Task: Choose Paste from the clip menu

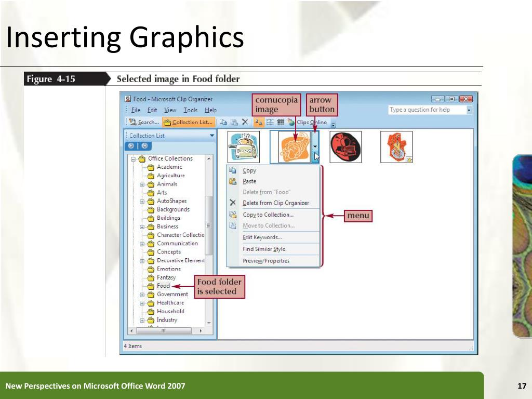Action: [x=273, y=181]
